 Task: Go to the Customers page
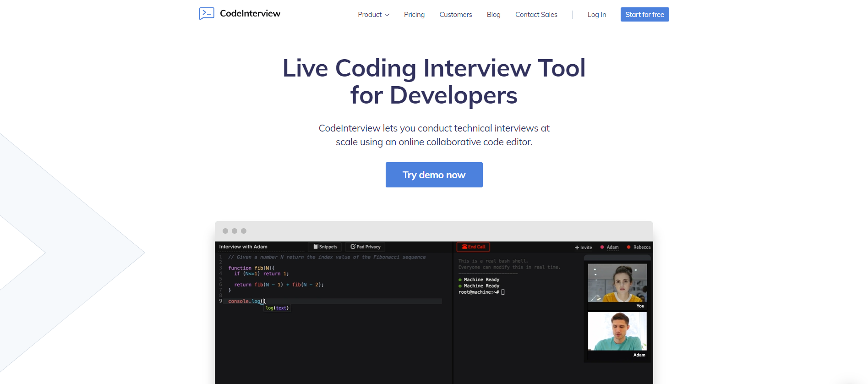click(x=455, y=15)
